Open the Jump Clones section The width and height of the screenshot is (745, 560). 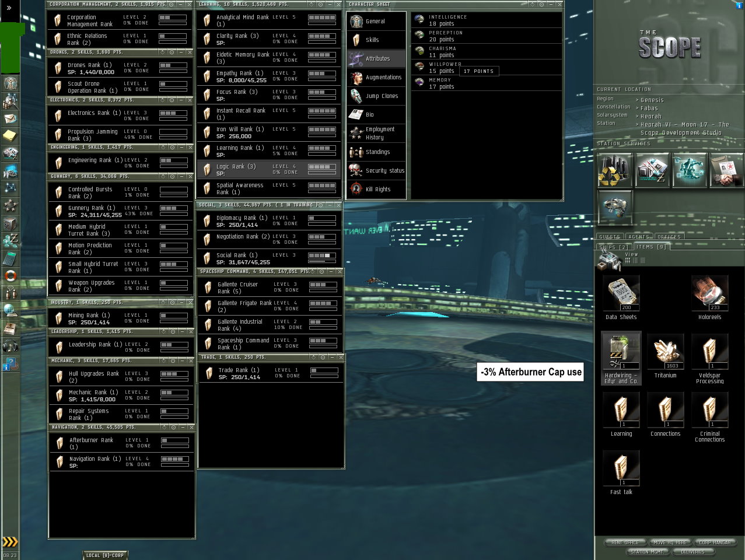376,96
